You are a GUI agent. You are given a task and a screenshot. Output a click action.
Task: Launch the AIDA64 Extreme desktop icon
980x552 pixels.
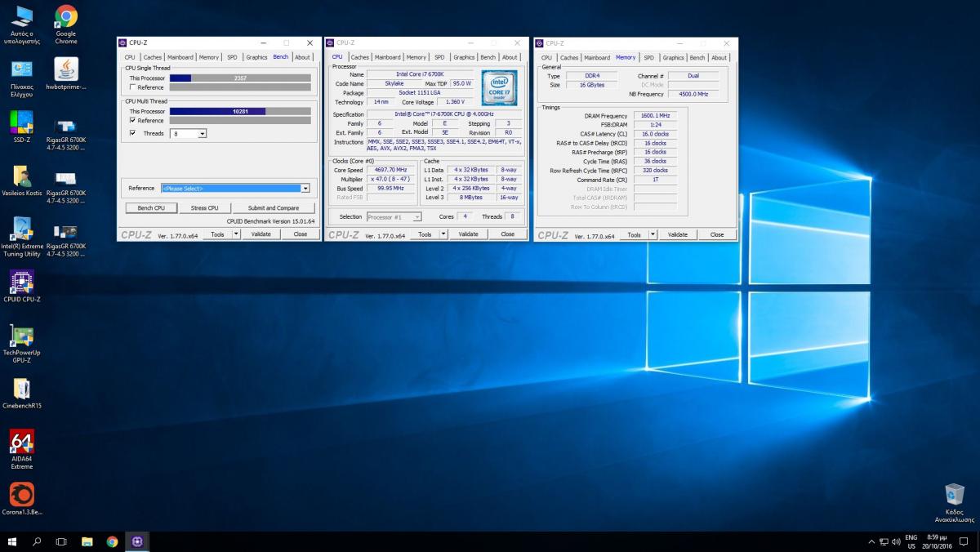tap(22, 450)
